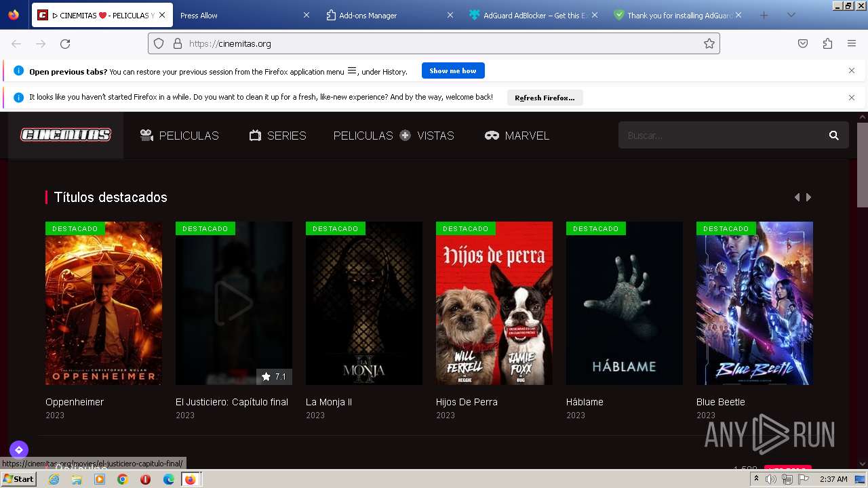Open the La Monja II poster
The width and height of the screenshot is (868, 488).
[x=364, y=303]
